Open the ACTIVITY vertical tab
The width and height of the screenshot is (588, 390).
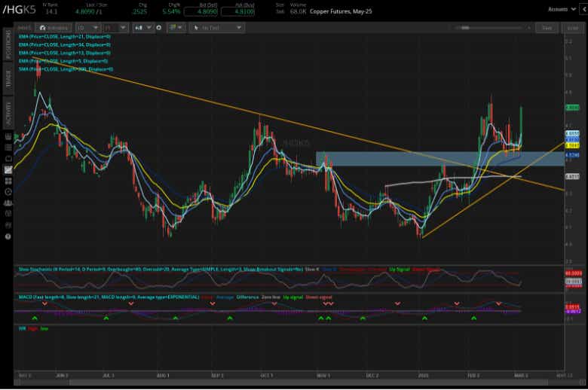(x=8, y=113)
